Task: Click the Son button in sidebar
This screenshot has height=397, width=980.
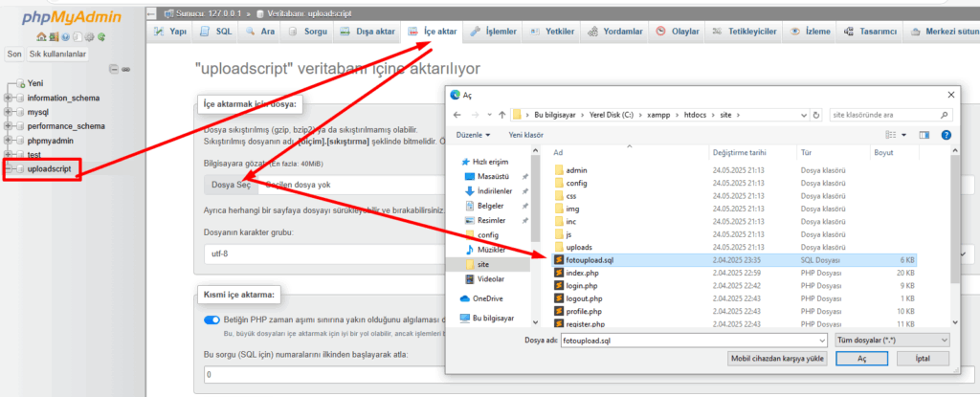Action: point(14,55)
